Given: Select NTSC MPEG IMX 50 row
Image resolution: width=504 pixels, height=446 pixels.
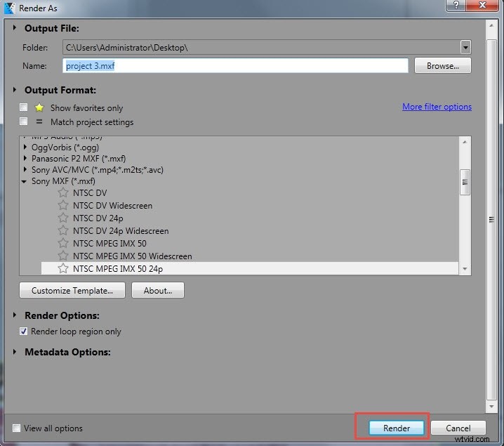Looking at the screenshot, I should pyautogui.click(x=250, y=243).
